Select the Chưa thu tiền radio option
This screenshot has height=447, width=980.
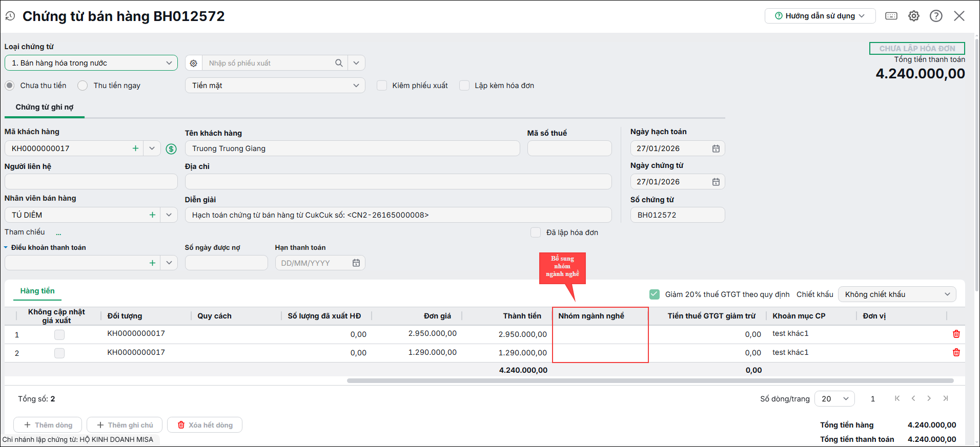(10, 86)
